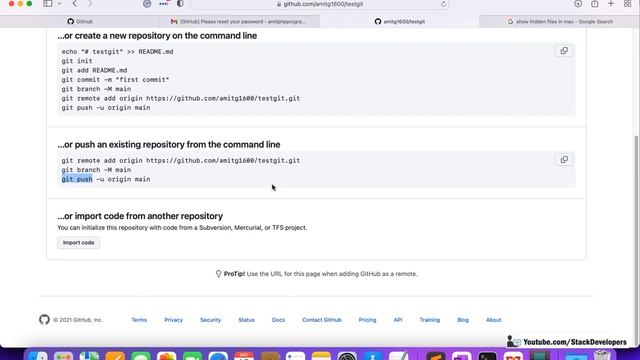Open the Terms footer link
This screenshot has height=360, width=640.
[x=139, y=320]
